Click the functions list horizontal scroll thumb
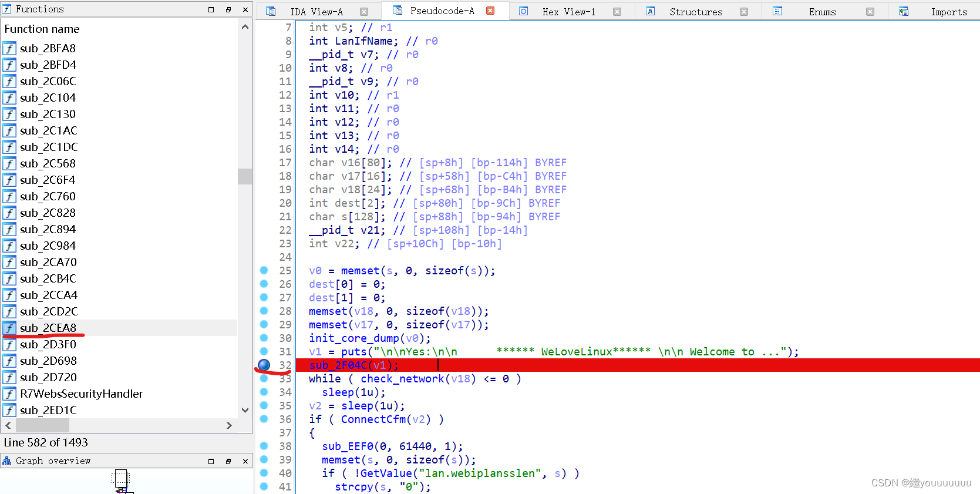 point(43,425)
